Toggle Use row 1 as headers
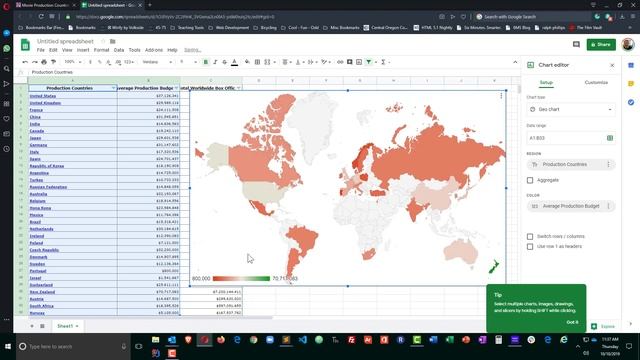 (530, 247)
